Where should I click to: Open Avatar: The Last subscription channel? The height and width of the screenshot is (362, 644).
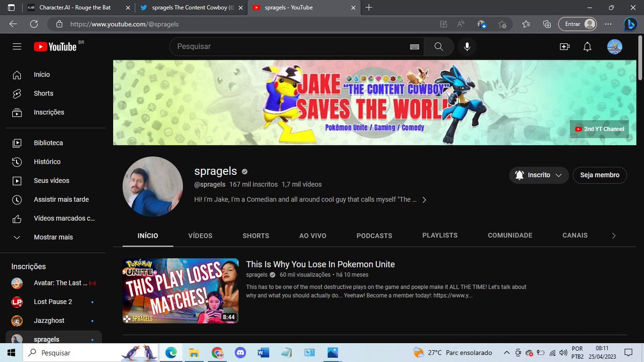pyautogui.click(x=53, y=283)
